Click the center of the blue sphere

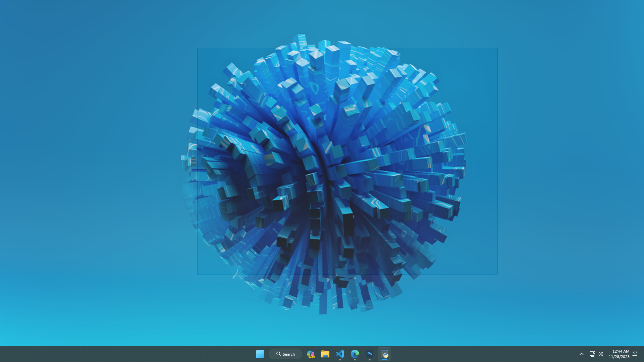pos(324,174)
